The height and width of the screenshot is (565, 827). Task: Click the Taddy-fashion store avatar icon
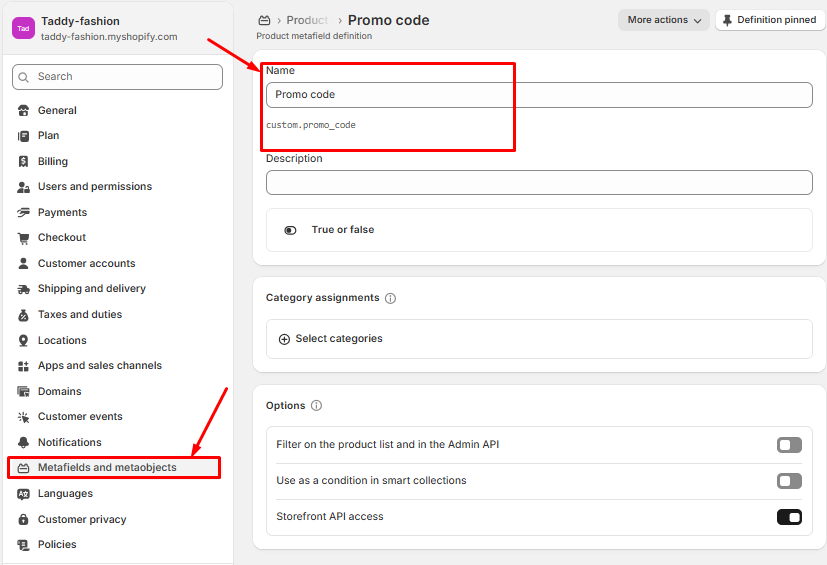pos(23,29)
